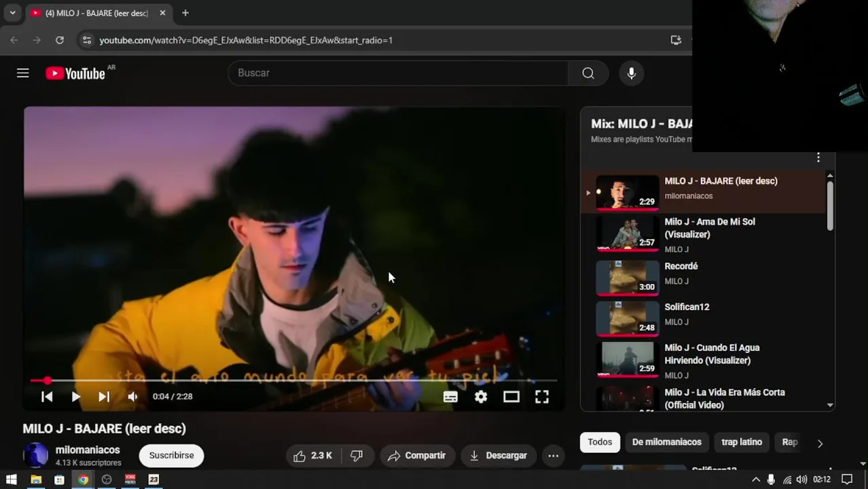Enter fullscreen mode in the player
This screenshot has width=868, height=489.
point(542,397)
